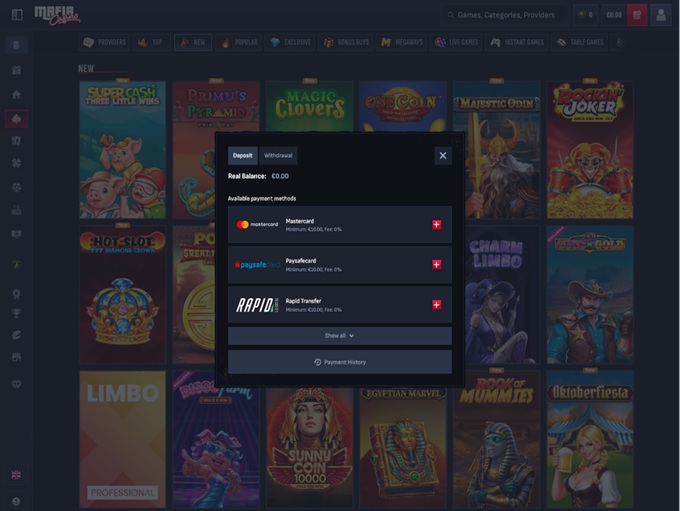The image size is (680, 511).
Task: Click the help question mark icon
Action: [x=16, y=500]
